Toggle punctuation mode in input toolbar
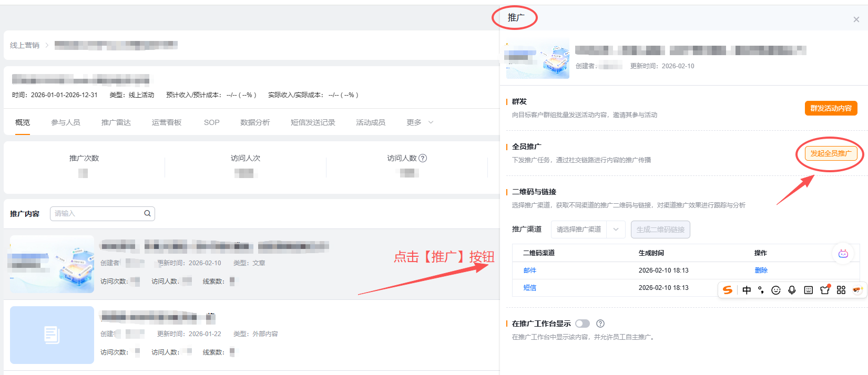868x375 pixels. (x=761, y=290)
